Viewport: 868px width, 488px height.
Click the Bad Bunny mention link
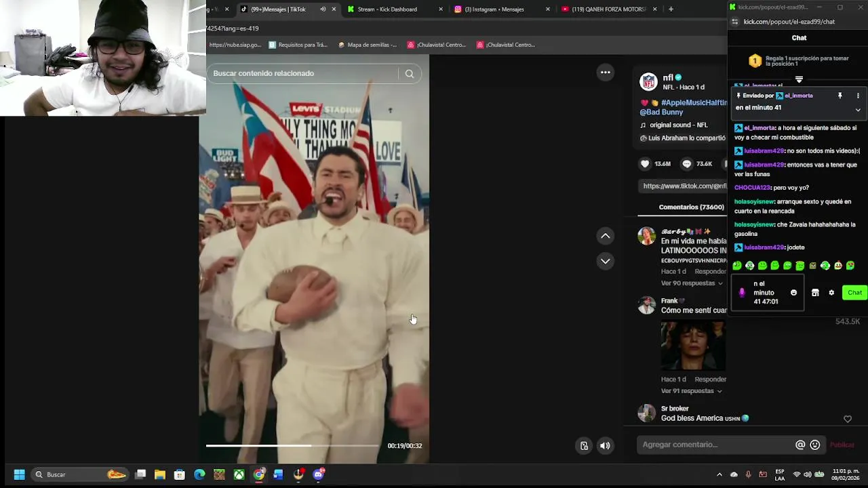tap(661, 112)
